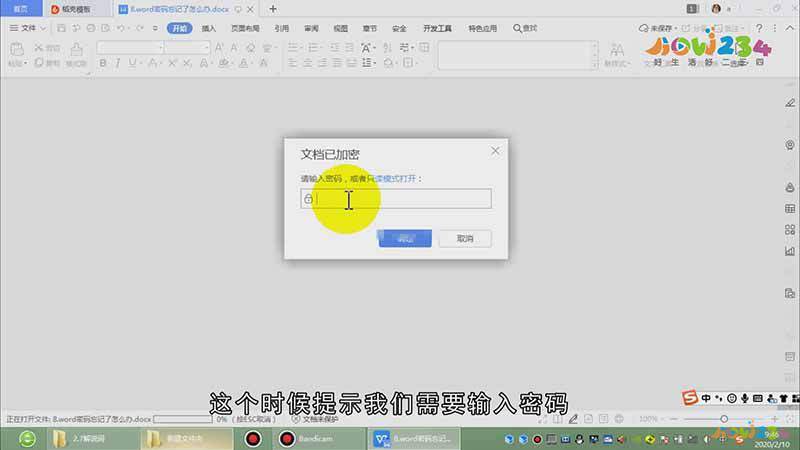Image resolution: width=800 pixels, height=450 pixels.
Task: Toggle underline formatting button
Action: pos(133,63)
